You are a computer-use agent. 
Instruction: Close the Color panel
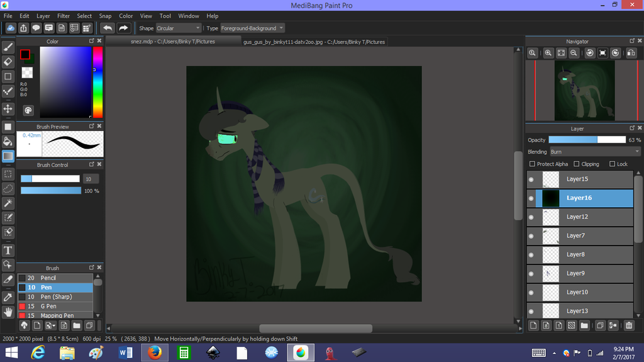pyautogui.click(x=99, y=41)
